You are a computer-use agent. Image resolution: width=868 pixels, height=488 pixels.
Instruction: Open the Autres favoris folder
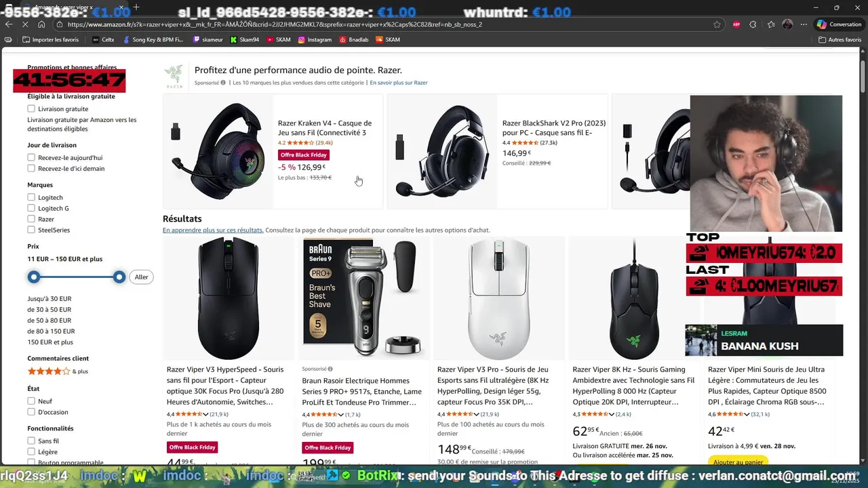click(x=840, y=40)
